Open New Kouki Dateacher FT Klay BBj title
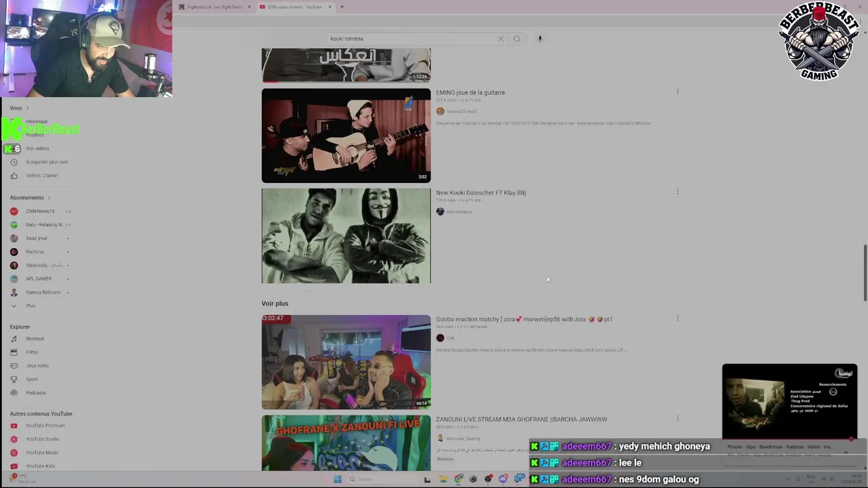Screen dimensions: 868x488 [481, 193]
